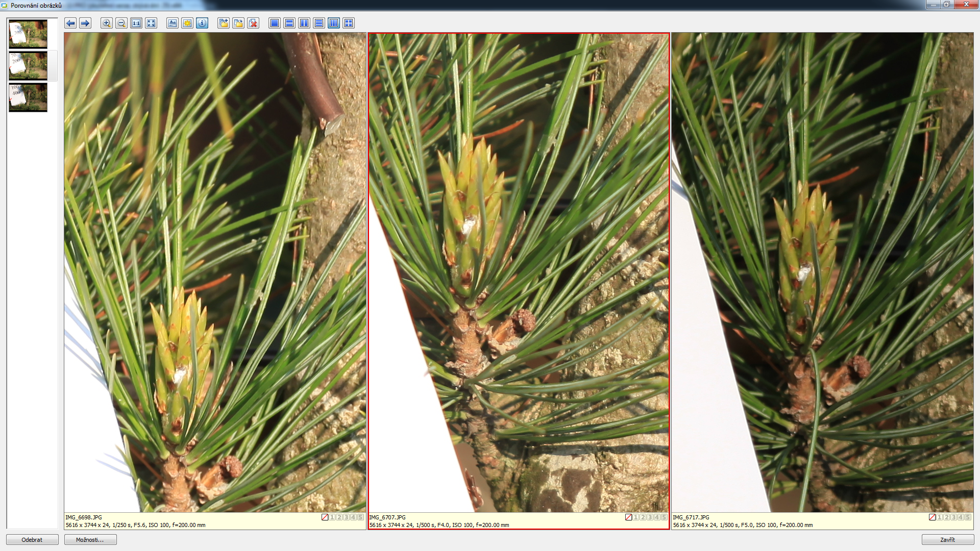Zoom out with magnifier minus icon
Screen dimensions: 980x551
(121, 23)
